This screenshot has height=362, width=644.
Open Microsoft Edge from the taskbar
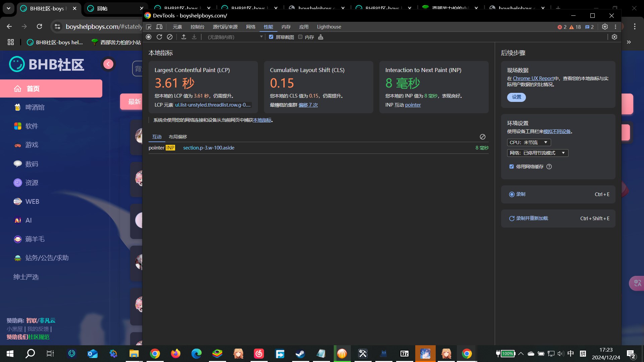[x=196, y=354]
